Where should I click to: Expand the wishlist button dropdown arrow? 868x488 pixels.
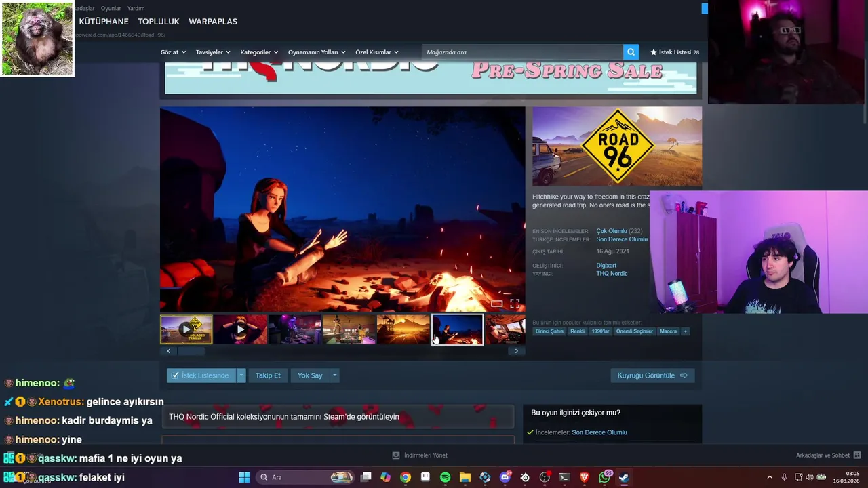pos(241,375)
